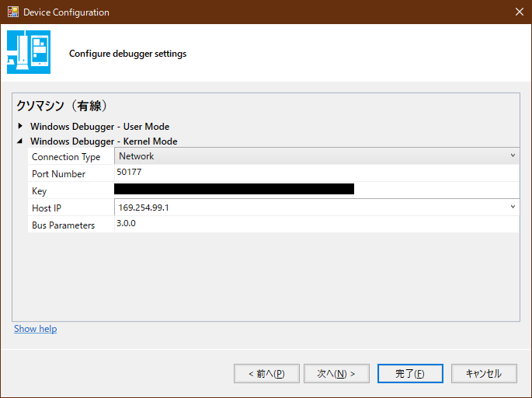Close the Device Configuration dialog
The image size is (532, 398).
point(519,12)
